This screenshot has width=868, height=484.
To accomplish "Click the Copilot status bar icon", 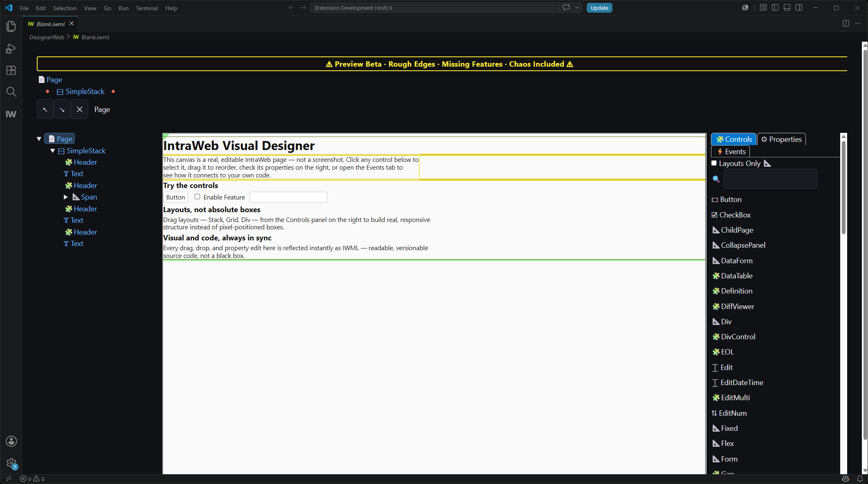I will pyautogui.click(x=846, y=479).
